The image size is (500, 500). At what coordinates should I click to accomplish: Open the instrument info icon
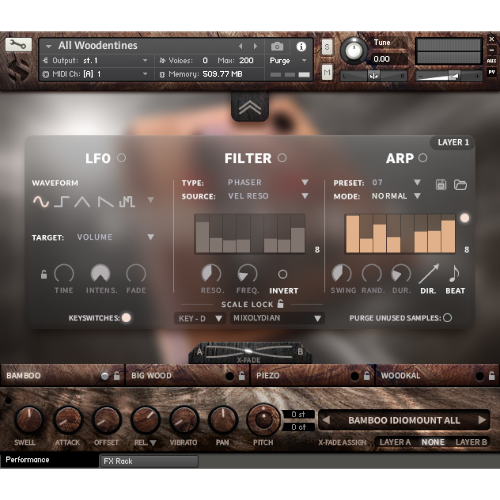click(x=301, y=46)
